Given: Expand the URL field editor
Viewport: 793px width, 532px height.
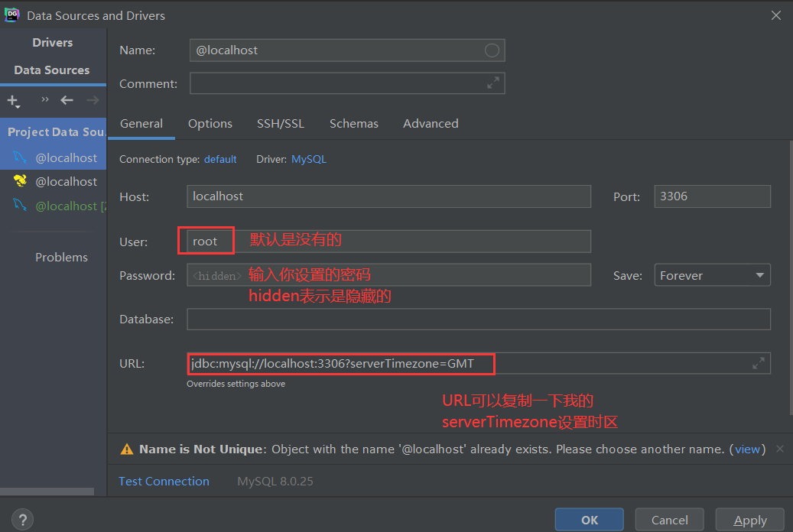Looking at the screenshot, I should click(758, 364).
